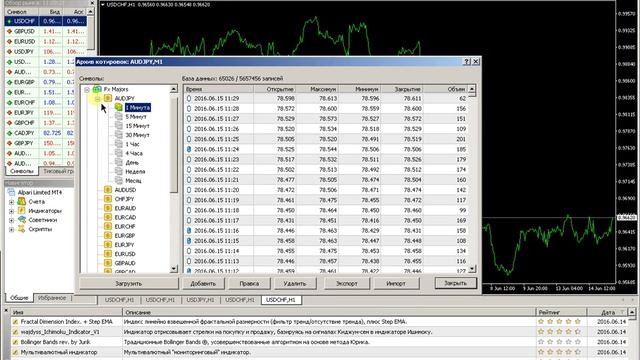Click the Закрыть button in dialog
Screen dimensions: 640x360
[456, 283]
